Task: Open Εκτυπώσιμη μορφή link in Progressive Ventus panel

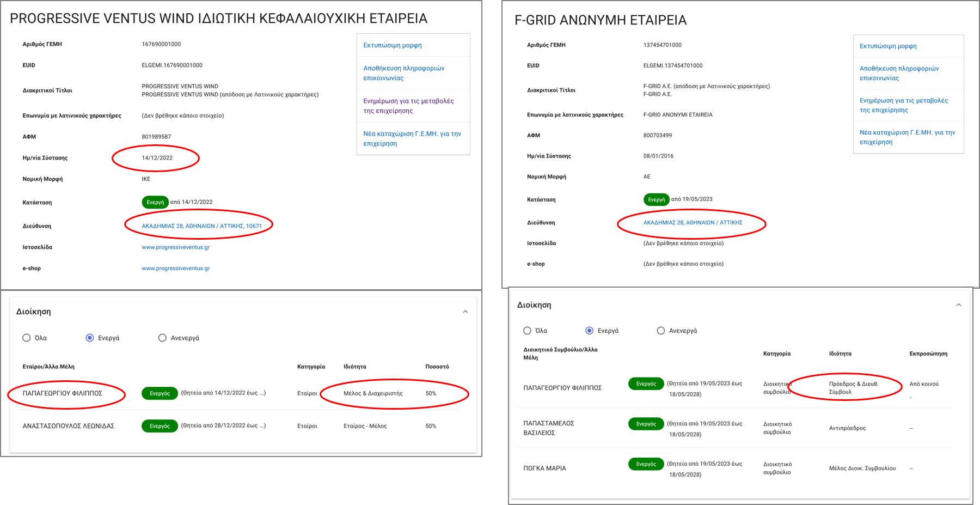Action: click(x=393, y=45)
